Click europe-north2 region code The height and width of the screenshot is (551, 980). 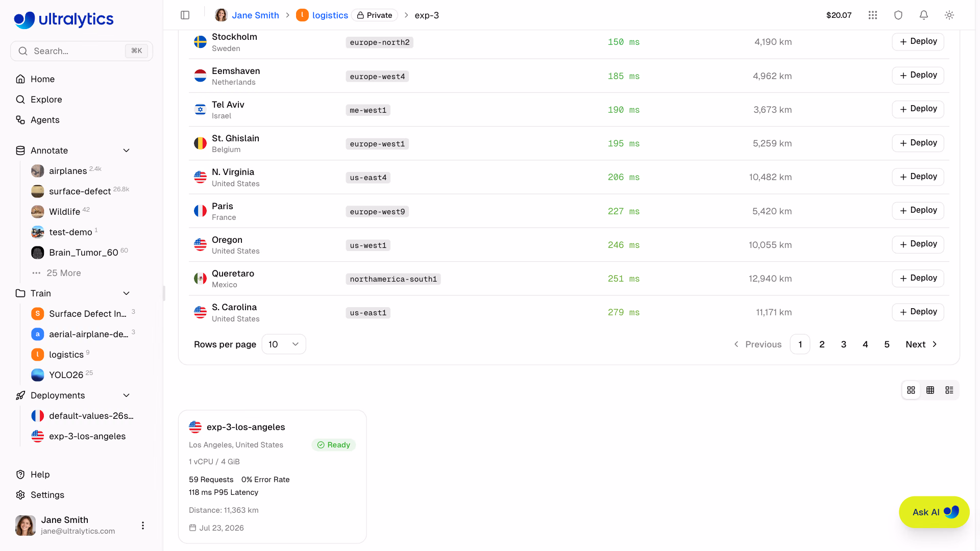(380, 42)
